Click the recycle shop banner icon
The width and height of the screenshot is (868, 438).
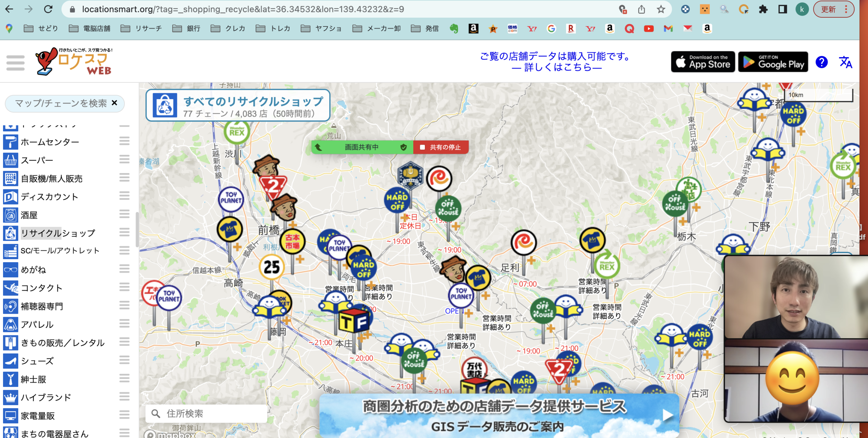tap(165, 105)
